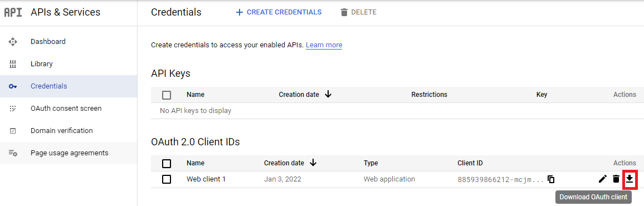Sort OAuth Client IDs by Creation date arrow
Screen dimensions: 644x206
pos(313,163)
